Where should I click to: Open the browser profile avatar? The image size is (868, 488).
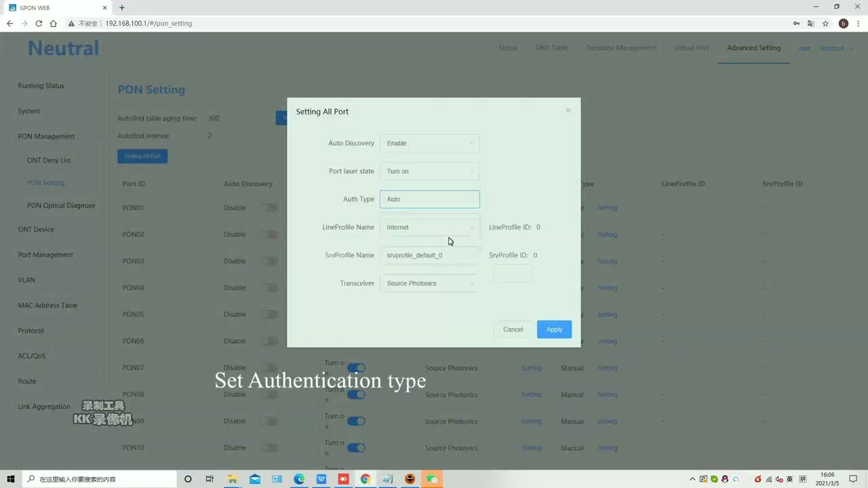pos(843,23)
